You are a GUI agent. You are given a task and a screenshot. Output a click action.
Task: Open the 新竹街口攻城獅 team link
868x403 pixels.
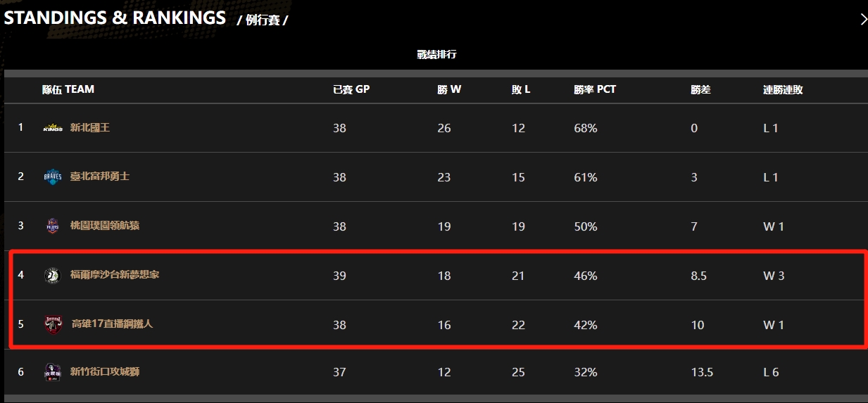pyautogui.click(x=105, y=372)
